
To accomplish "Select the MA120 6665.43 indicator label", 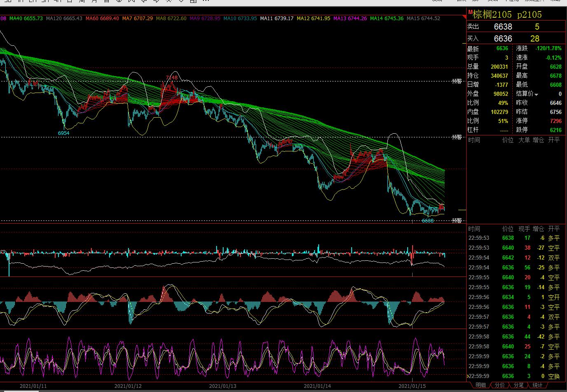I will point(64,19).
